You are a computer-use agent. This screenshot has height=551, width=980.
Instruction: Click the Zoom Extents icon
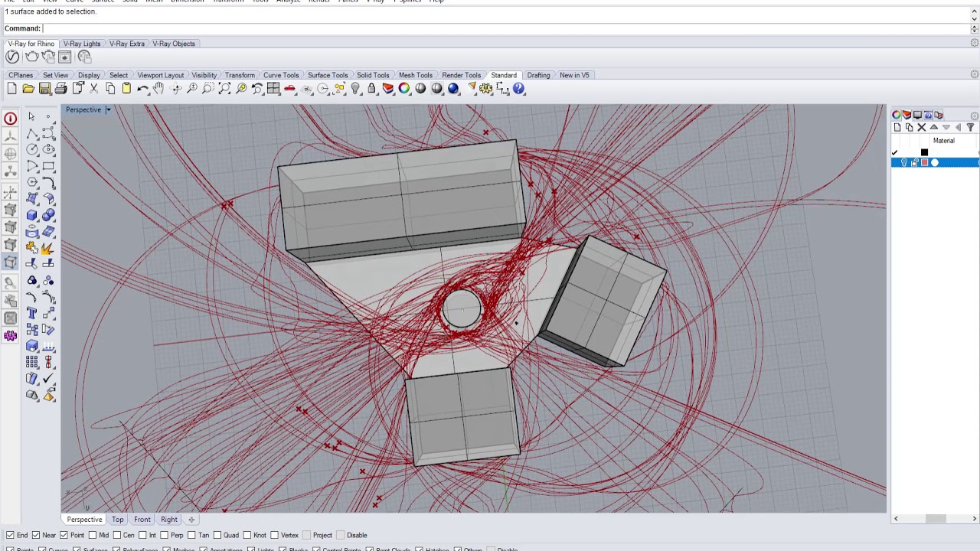[x=224, y=90]
